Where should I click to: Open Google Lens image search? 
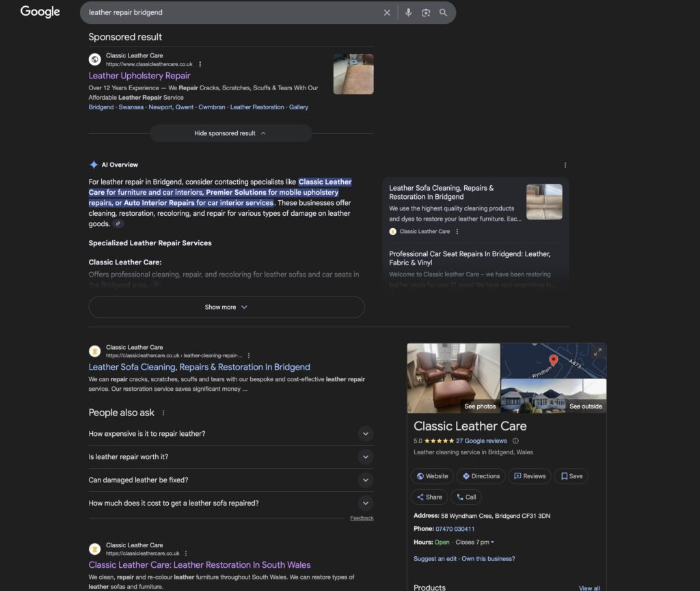(426, 12)
